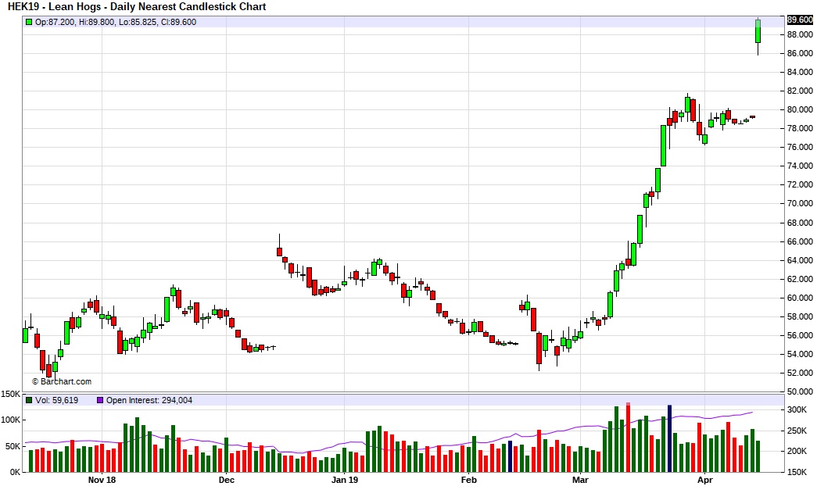Screen dimensions: 817x504
Task: Click the 58.000 price axis label
Action: coord(800,316)
